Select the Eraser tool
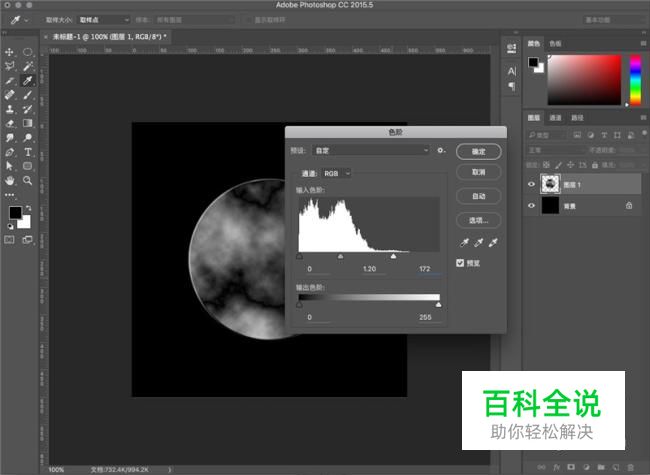 (x=9, y=123)
